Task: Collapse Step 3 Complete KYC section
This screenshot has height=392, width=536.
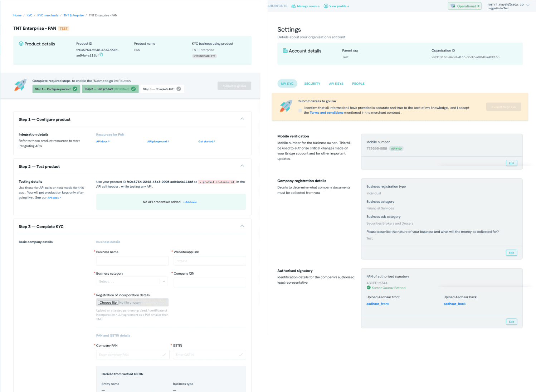Action: [242, 226]
